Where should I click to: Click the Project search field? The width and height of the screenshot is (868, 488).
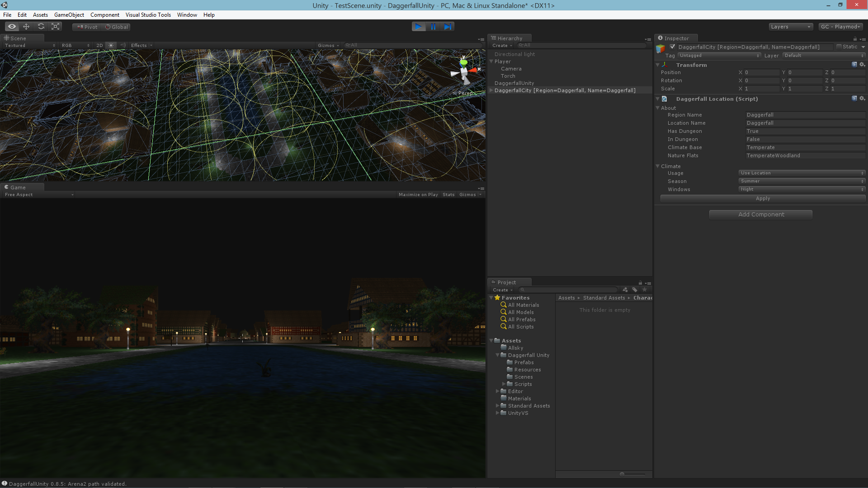[569, 290]
